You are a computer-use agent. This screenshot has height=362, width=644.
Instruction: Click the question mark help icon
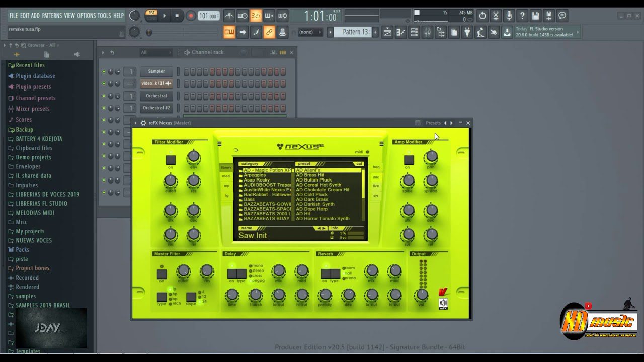pos(522,16)
